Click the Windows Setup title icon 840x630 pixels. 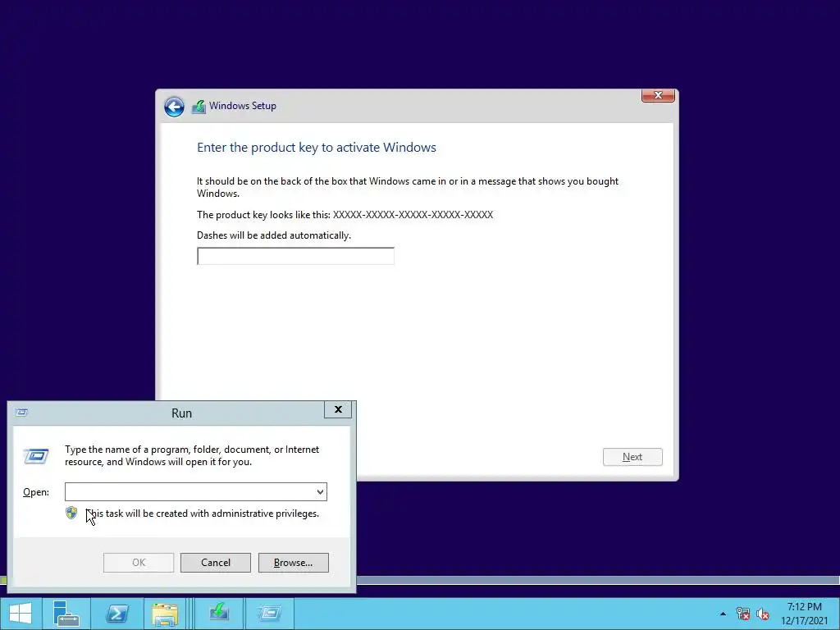(199, 106)
